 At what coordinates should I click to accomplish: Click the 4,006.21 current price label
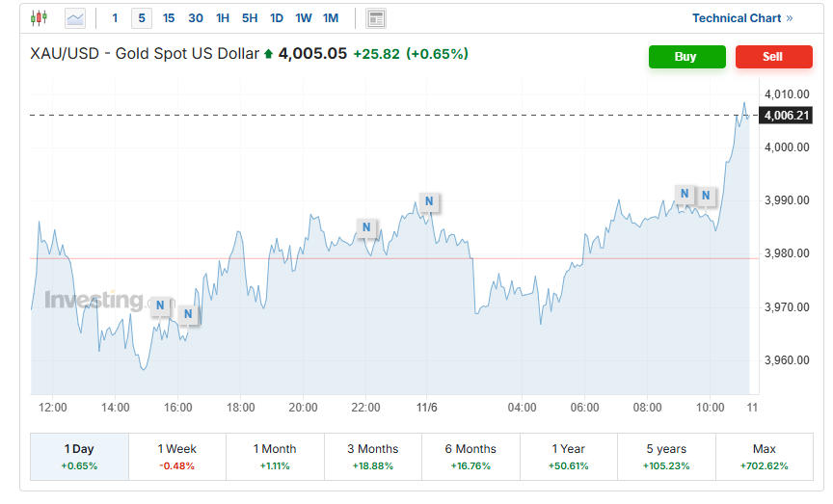(786, 116)
